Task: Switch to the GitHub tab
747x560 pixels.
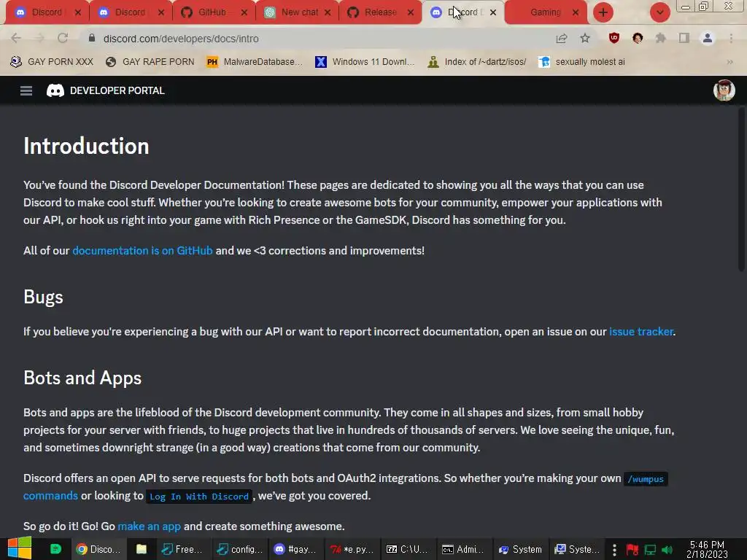Action: pos(212,12)
